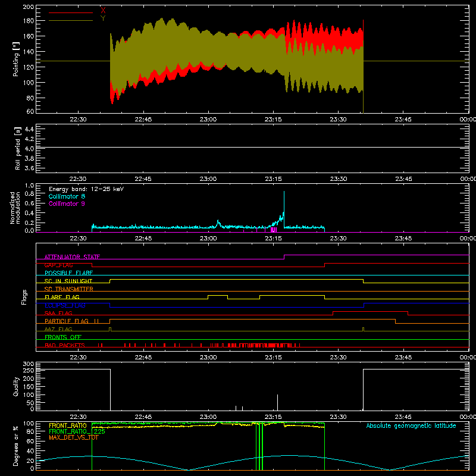Click the 'Collimator 8' legend entry
This screenshot has width=476, height=476.
coord(67,196)
